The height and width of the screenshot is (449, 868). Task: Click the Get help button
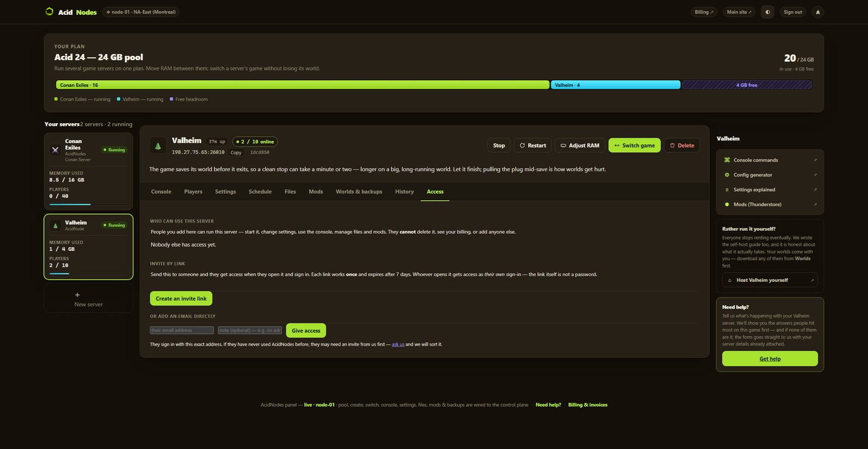pyautogui.click(x=770, y=359)
